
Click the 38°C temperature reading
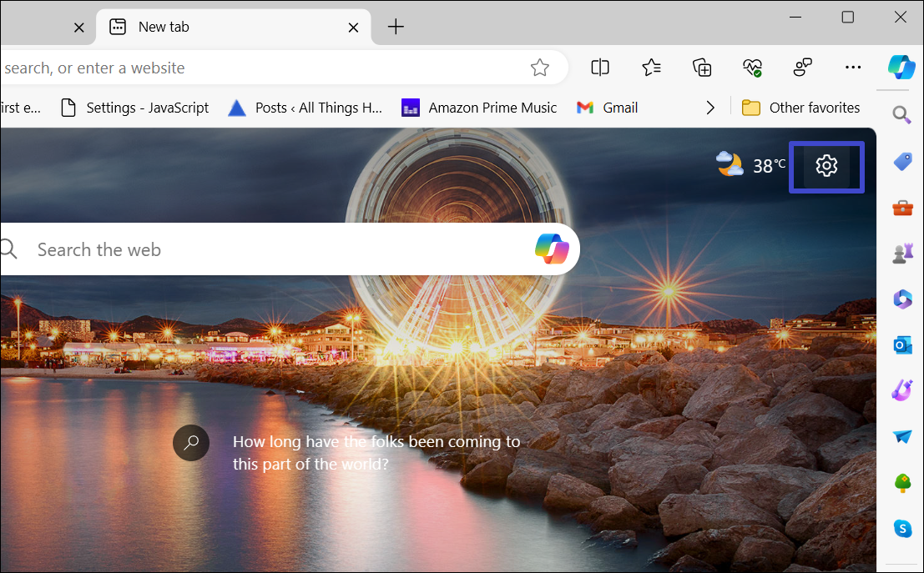pyautogui.click(x=769, y=166)
